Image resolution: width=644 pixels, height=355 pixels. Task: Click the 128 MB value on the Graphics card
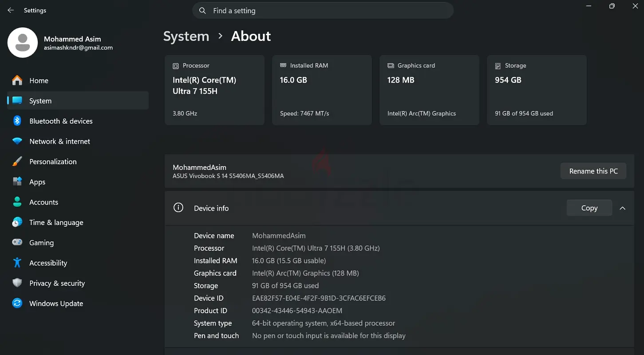pyautogui.click(x=401, y=80)
